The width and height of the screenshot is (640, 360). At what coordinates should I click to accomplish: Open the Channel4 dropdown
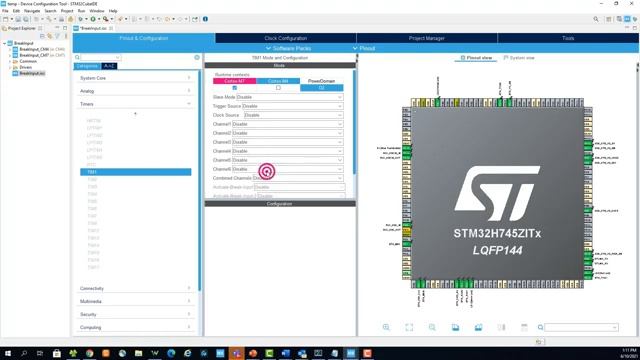287,151
